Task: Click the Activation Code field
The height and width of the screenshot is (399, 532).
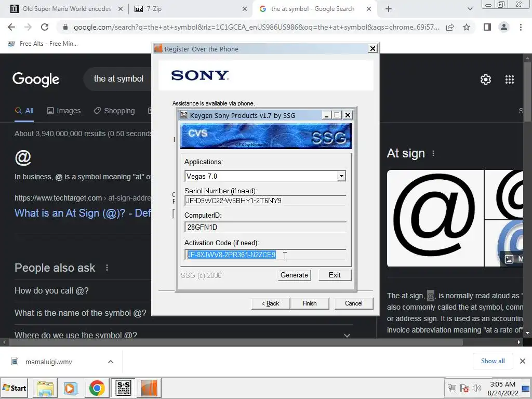Action: tap(265, 255)
